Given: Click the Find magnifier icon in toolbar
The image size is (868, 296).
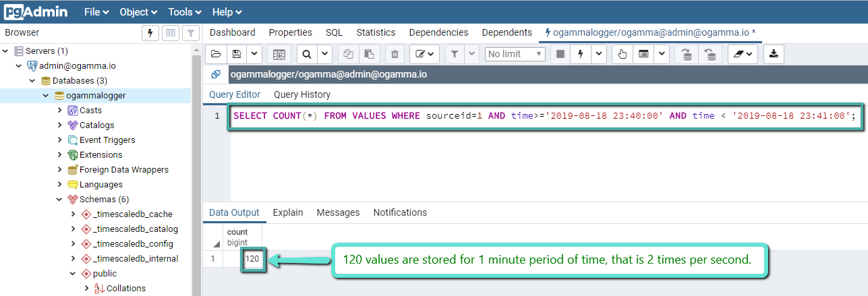Looking at the screenshot, I should (307, 54).
